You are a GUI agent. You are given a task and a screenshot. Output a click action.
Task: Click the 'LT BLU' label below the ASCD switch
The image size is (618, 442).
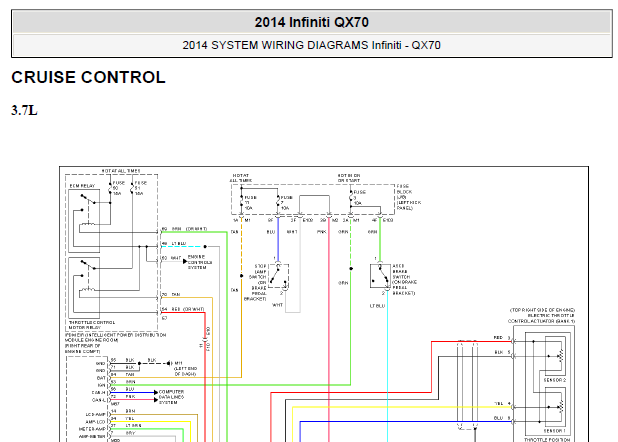377,306
